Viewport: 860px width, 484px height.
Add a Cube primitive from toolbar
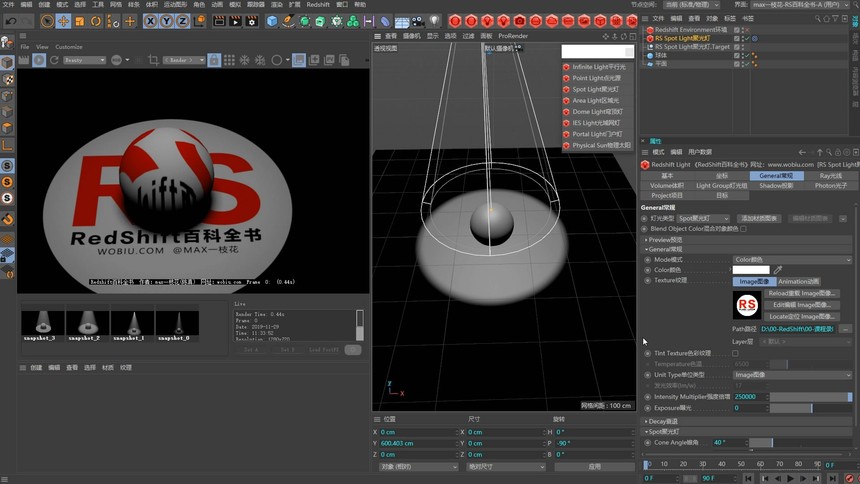tap(272, 21)
